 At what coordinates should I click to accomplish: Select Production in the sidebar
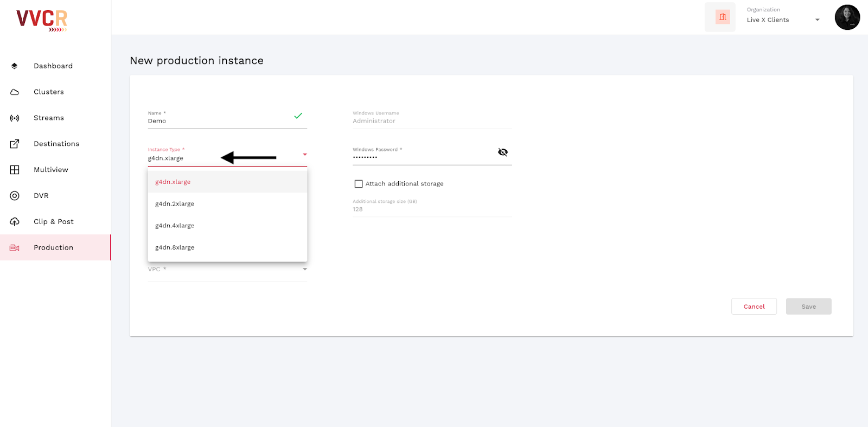coord(55,247)
